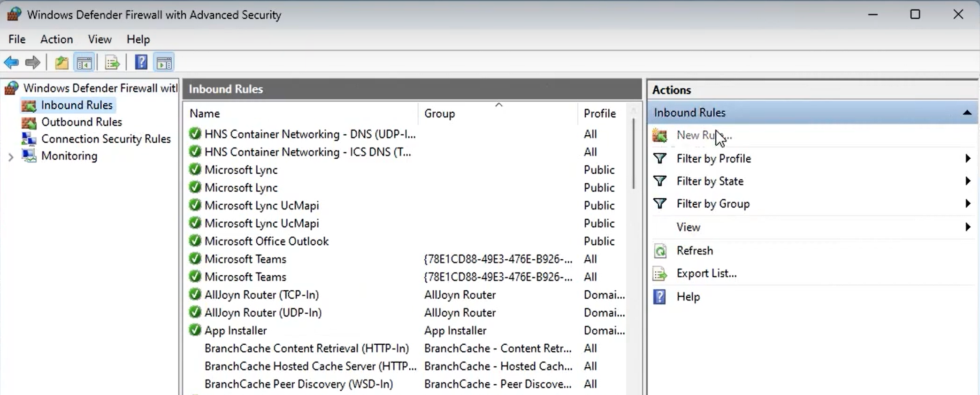Screen dimensions: 980x395
Task: Click the Up one level folder icon
Action: [61, 62]
